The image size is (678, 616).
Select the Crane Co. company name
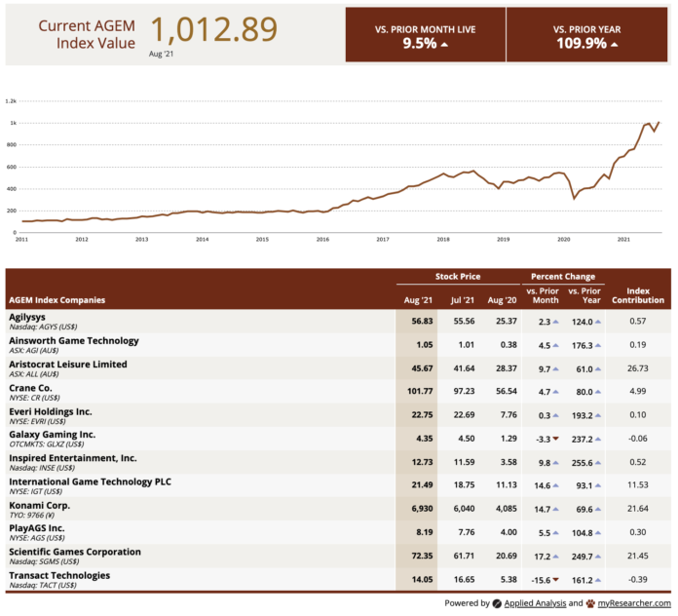[x=30, y=388]
